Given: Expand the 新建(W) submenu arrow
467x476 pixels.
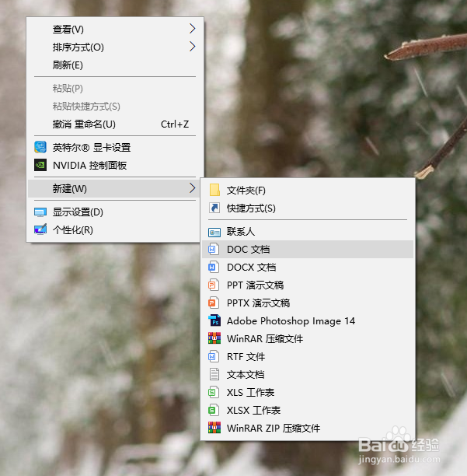Looking at the screenshot, I should coord(192,188).
